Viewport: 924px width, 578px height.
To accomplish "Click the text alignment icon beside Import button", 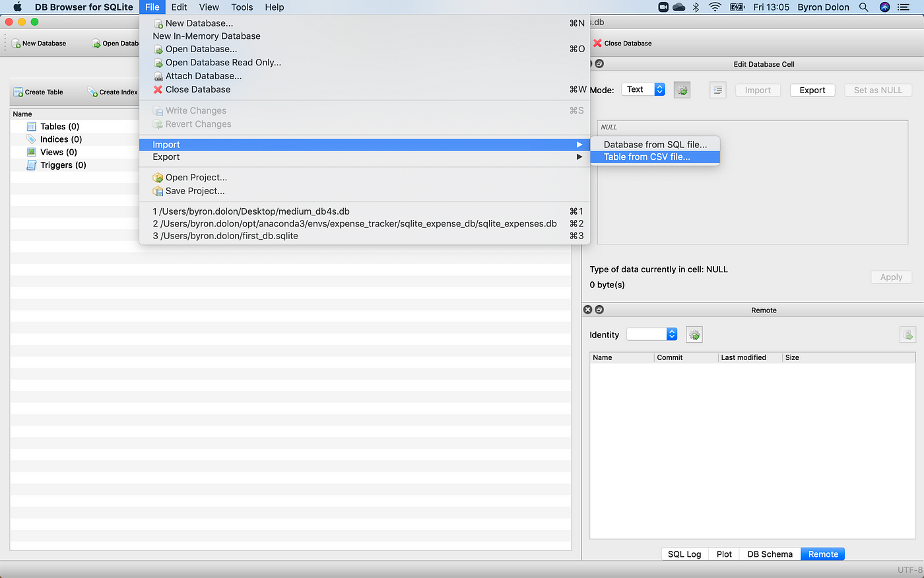I will [718, 90].
